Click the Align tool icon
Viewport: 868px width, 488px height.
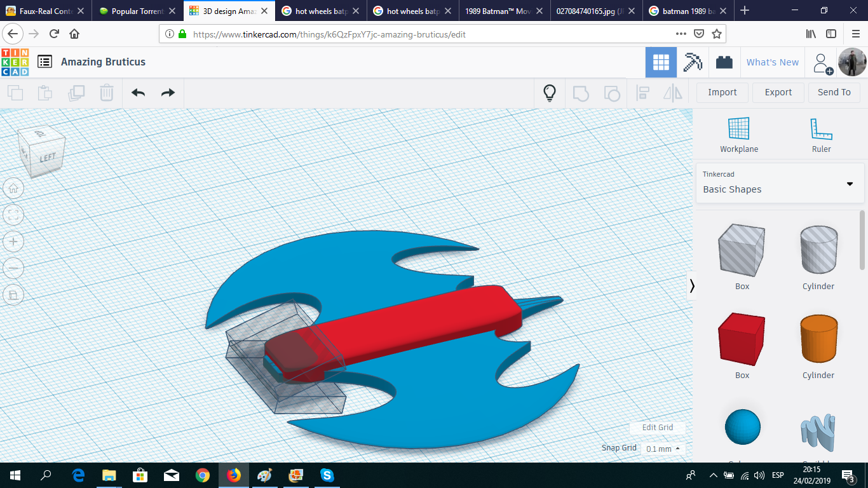[x=642, y=93]
